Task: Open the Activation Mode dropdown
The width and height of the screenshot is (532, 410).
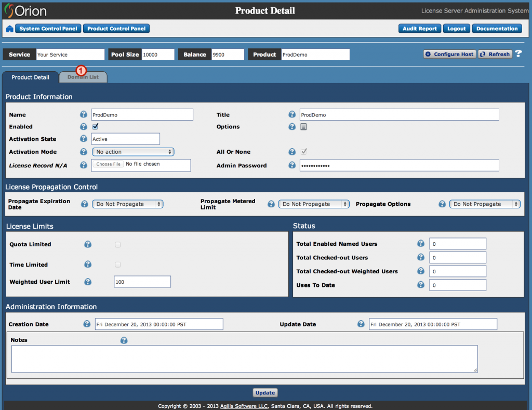Action: [133, 152]
